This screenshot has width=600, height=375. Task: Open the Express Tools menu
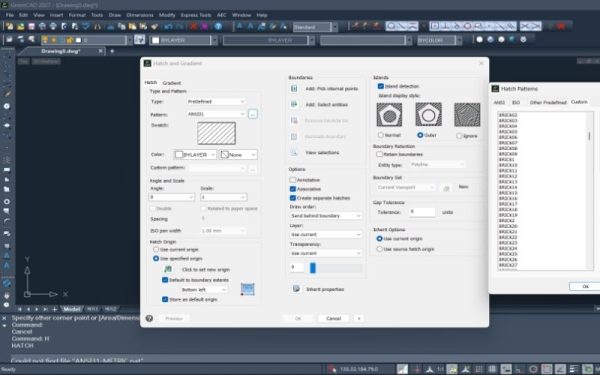point(196,15)
